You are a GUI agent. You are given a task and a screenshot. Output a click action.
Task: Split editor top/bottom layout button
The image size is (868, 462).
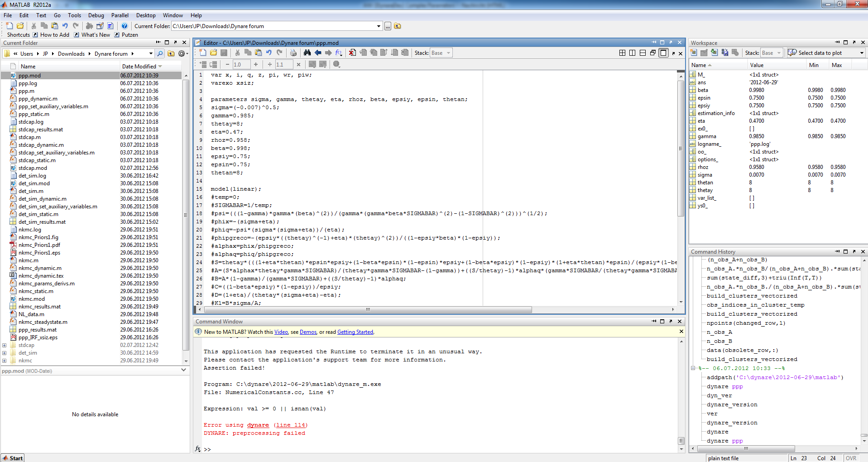click(x=643, y=53)
